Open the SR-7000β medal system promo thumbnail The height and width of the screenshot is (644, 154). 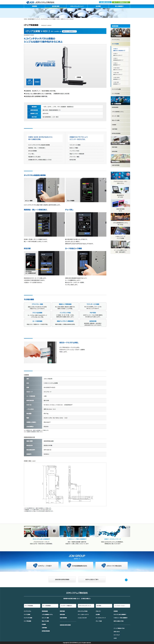(120, 220)
